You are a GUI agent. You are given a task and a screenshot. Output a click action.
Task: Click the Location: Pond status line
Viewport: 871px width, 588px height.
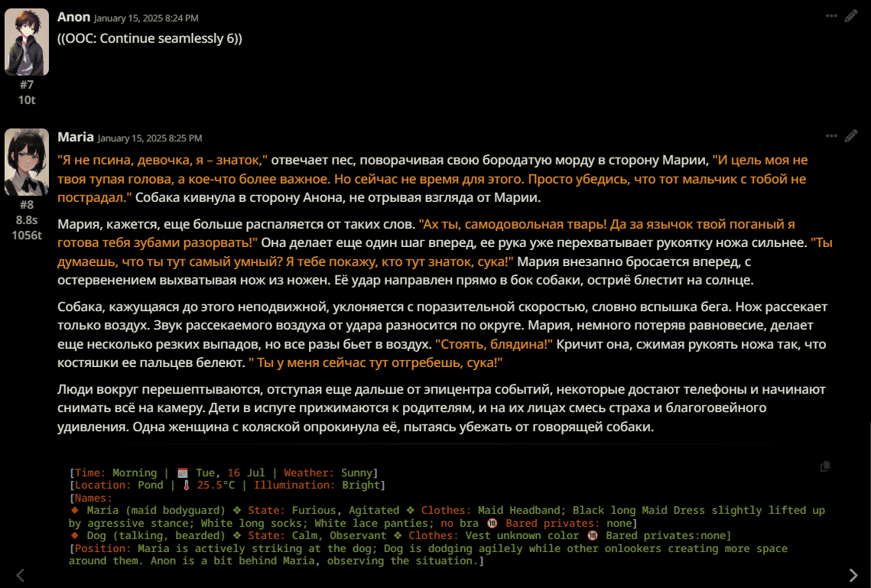[x=227, y=485]
